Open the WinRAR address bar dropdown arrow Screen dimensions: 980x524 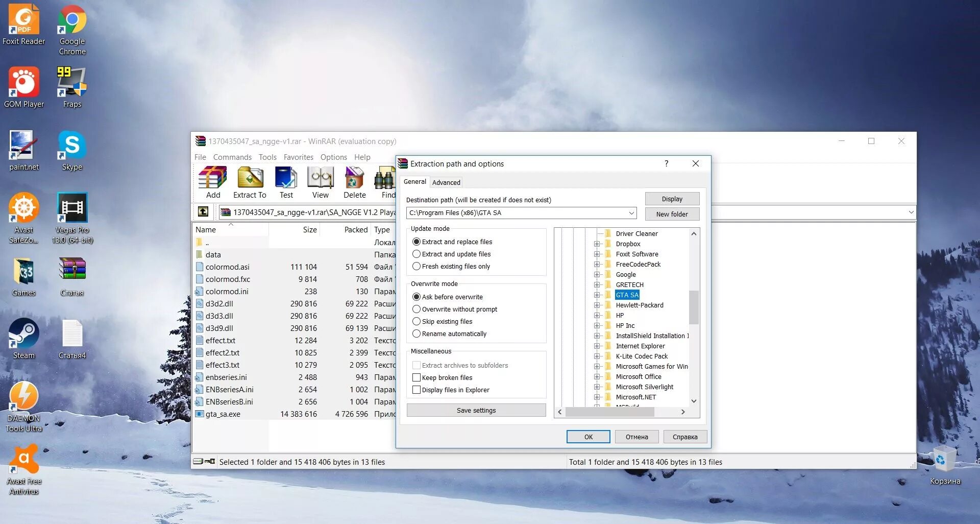[x=911, y=212]
